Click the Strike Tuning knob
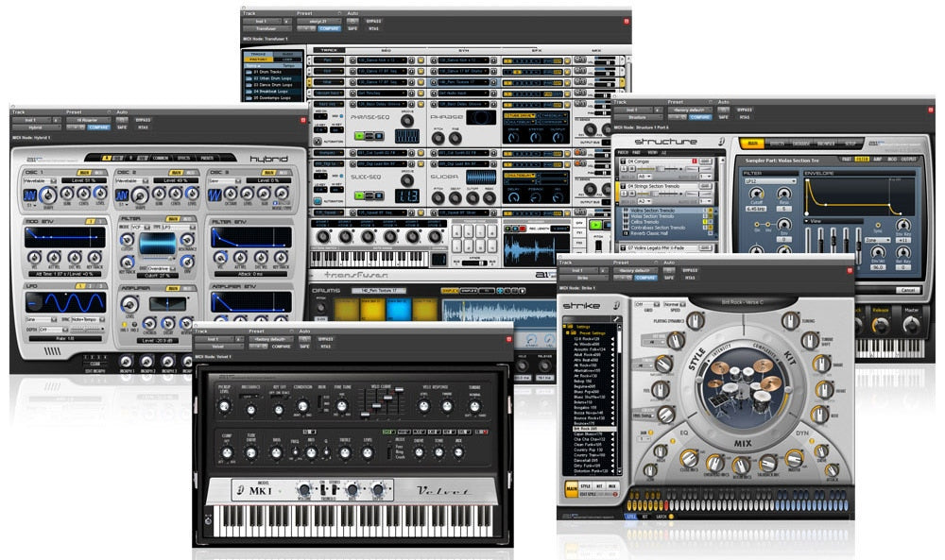This screenshot has width=945, height=560. (x=790, y=321)
